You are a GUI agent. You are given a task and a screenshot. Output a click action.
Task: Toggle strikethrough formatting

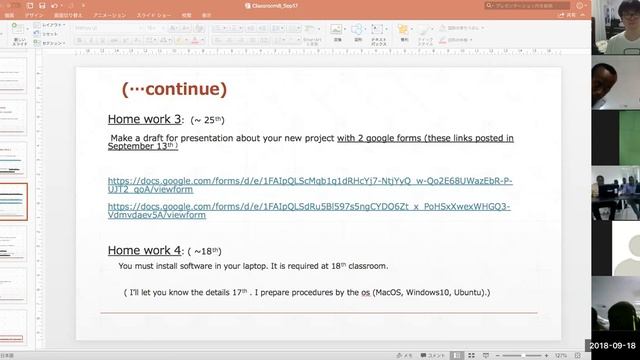pyautogui.click(x=114, y=40)
